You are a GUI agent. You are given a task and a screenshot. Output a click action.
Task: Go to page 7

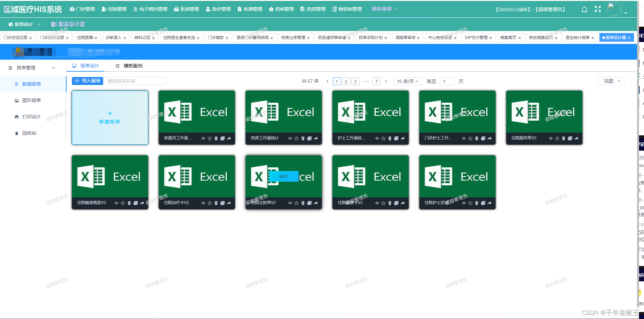coord(376,81)
